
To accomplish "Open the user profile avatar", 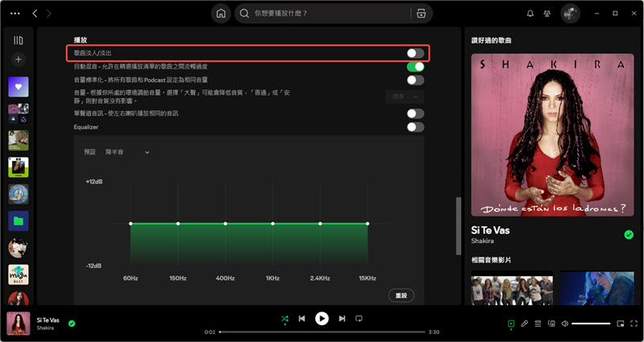I will 570,14.
